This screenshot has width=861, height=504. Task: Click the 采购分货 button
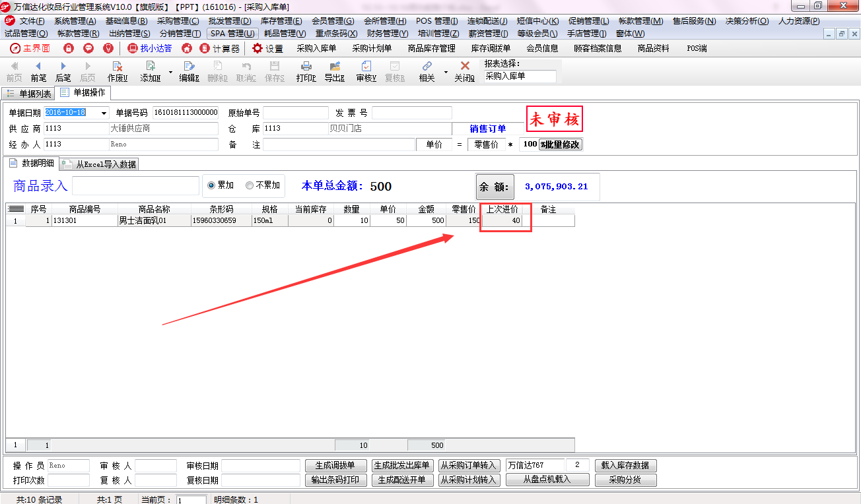[625, 480]
